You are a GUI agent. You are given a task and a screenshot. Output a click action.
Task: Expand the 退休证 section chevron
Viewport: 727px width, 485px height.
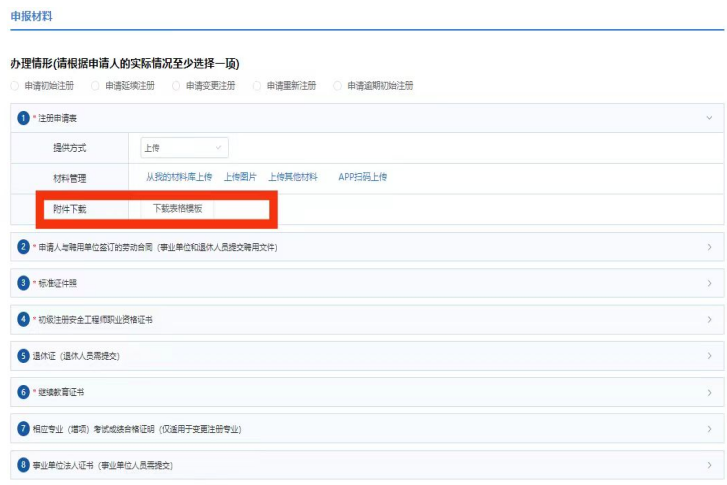[x=709, y=356]
